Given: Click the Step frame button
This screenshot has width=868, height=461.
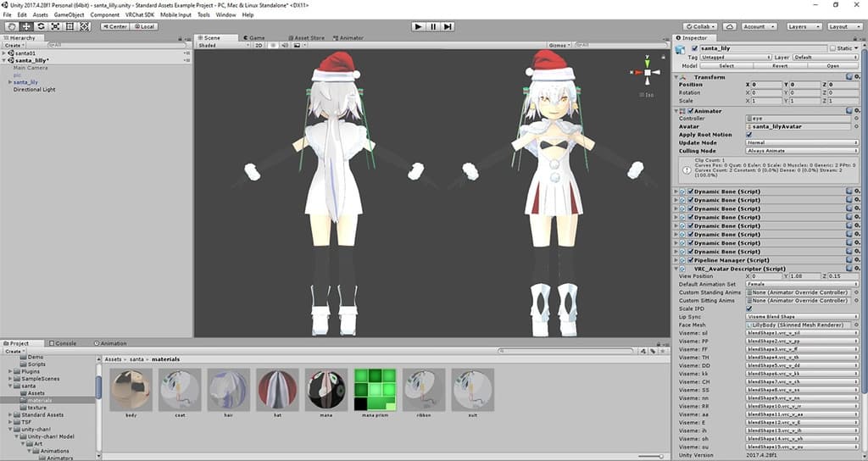Looking at the screenshot, I should (x=448, y=26).
